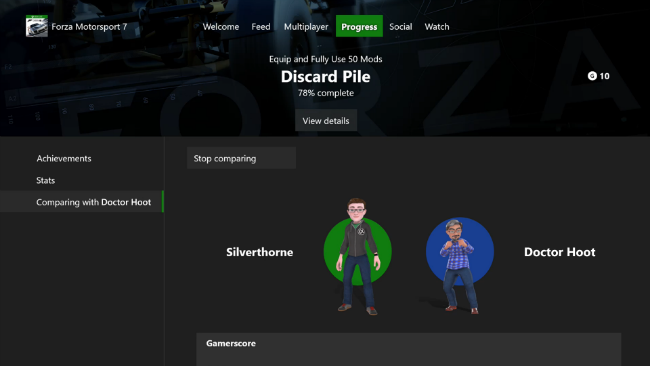Open the Welcome tab
The width and height of the screenshot is (650, 366).
tap(221, 27)
